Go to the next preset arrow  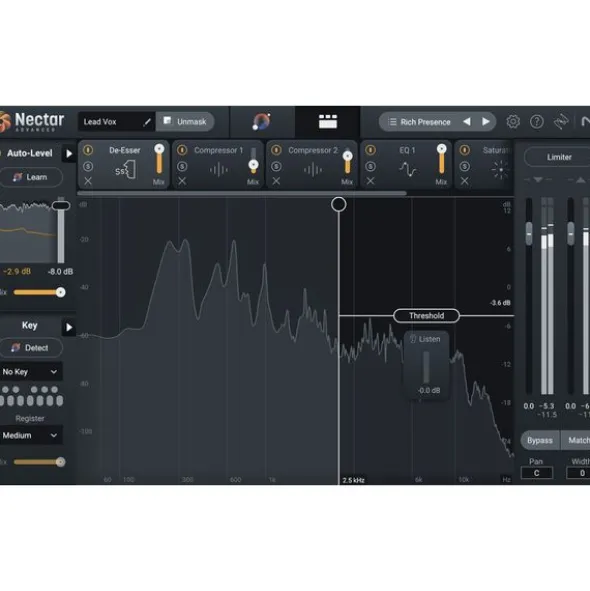[x=486, y=121]
